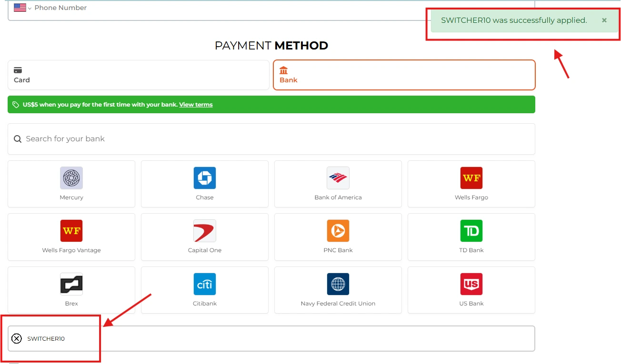Select the Card payment tab
Screen dimensions: 621x364
click(x=139, y=75)
